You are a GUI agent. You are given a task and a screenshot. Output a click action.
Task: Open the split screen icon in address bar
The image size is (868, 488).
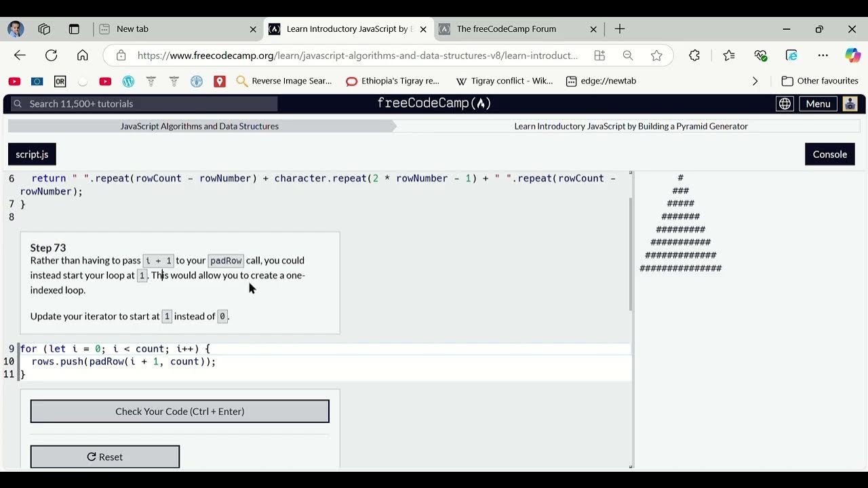point(599,56)
